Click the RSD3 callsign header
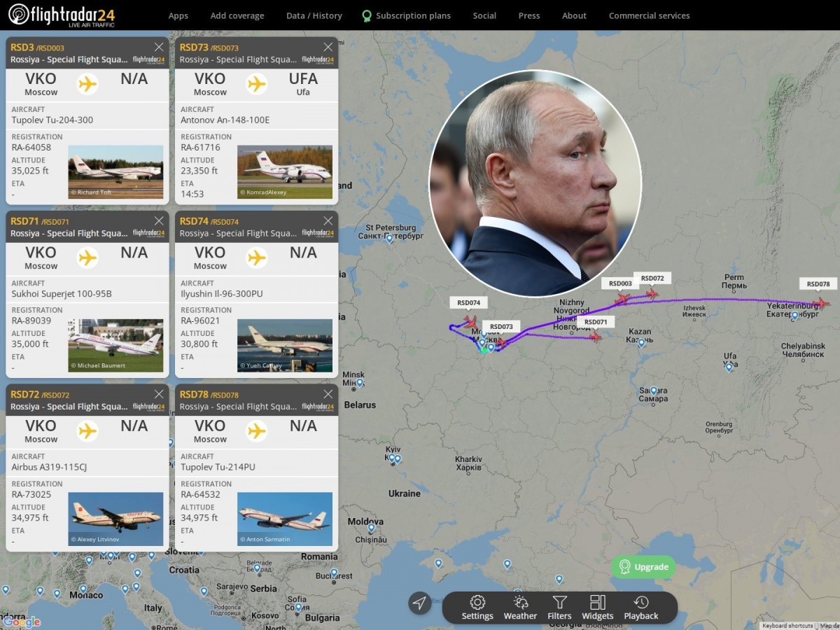The image size is (840, 630). click(22, 47)
